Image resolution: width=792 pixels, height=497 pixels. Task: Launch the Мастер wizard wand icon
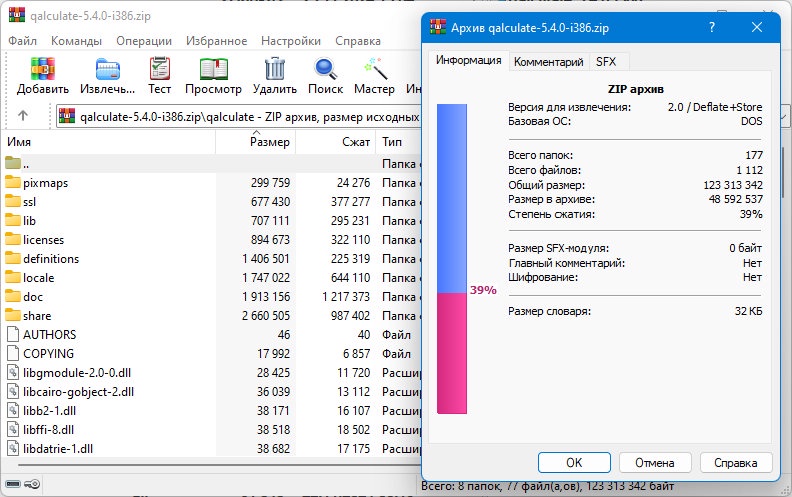375,69
